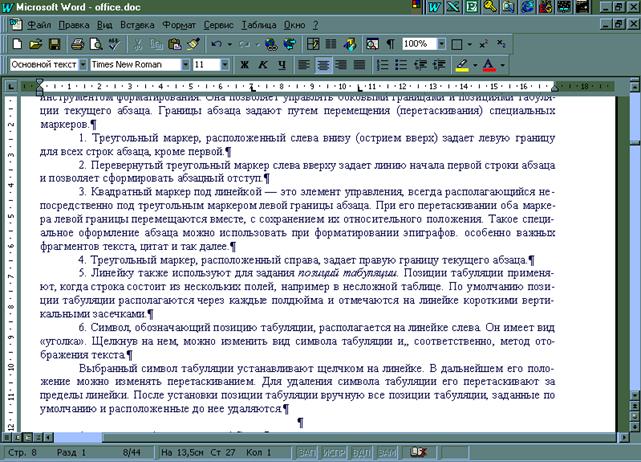Screen dimensions: 641x462
Task: Apply subscript x₂ icon
Action: 501,44
